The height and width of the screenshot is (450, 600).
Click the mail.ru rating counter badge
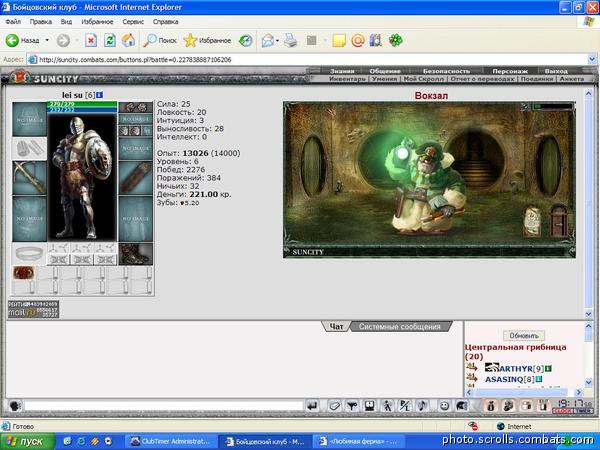pos(33,309)
